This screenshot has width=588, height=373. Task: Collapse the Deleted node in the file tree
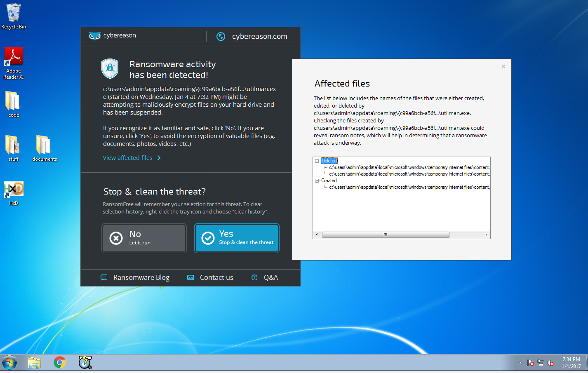(317, 161)
